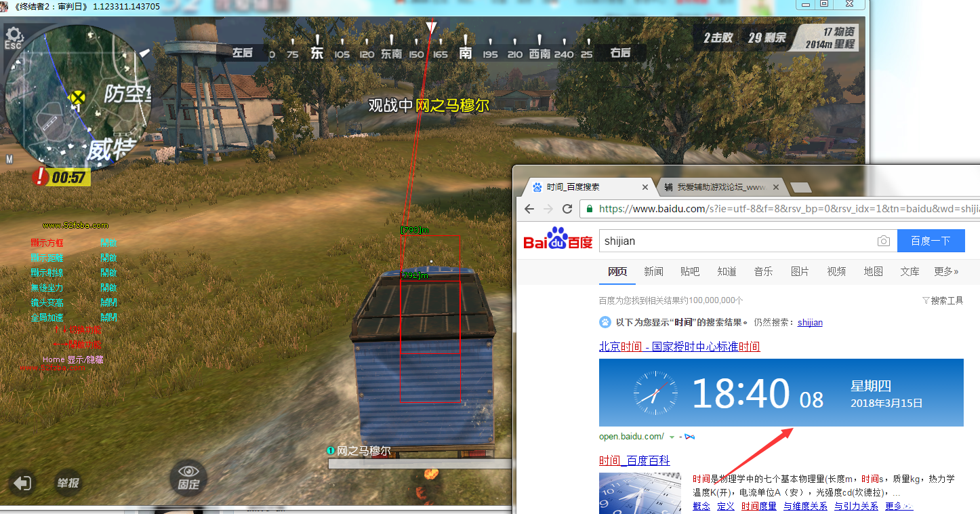Viewport: 980px width, 514px height.
Task: Click the 2击败 kill counter
Action: click(x=718, y=37)
